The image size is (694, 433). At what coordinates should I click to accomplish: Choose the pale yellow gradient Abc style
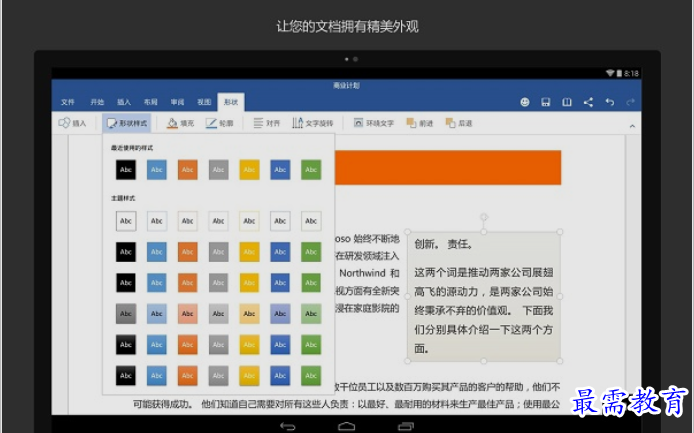[x=249, y=313]
